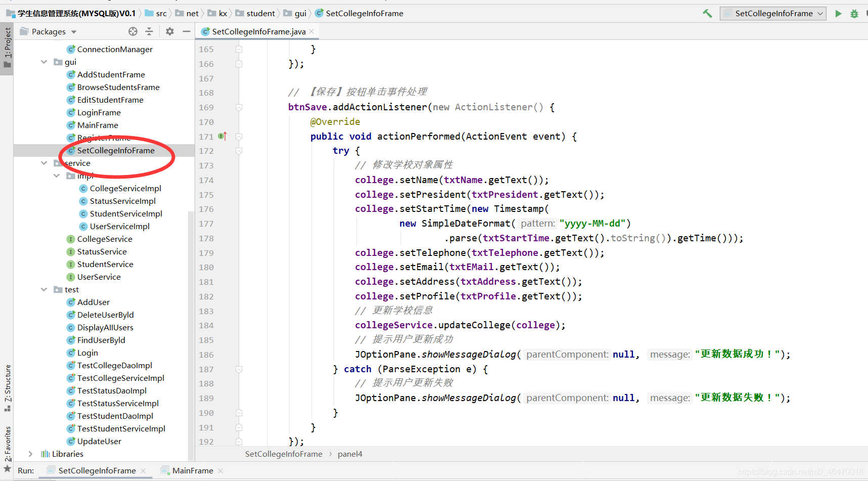Select UserServiceImpl class

coord(119,226)
